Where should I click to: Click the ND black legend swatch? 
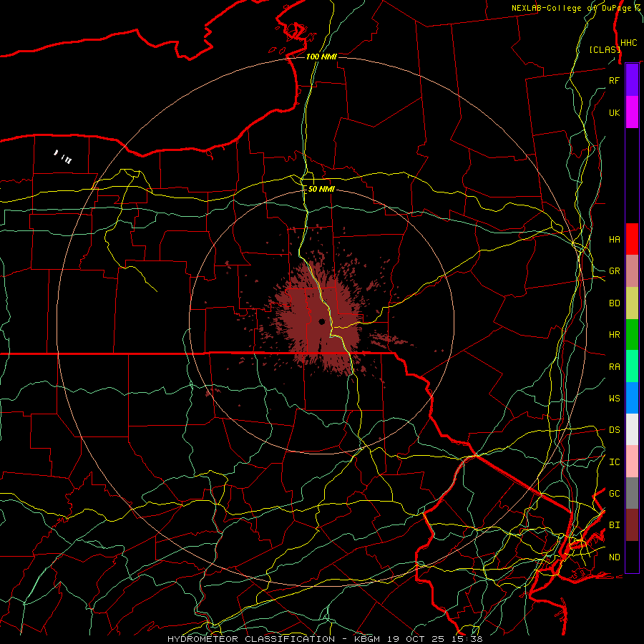point(632,557)
